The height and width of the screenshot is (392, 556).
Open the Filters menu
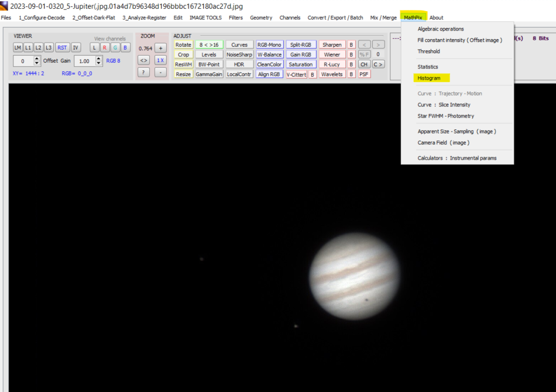235,18
